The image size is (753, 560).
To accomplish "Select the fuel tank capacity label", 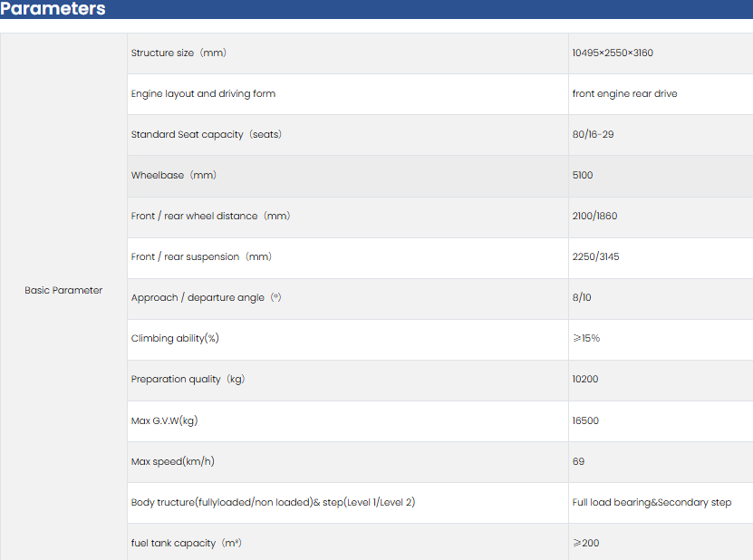I will tap(186, 544).
